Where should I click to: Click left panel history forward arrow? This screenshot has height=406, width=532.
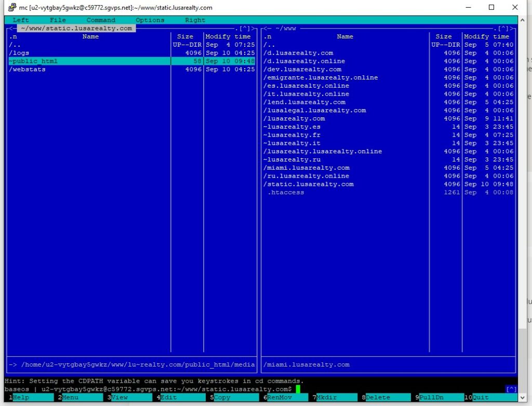pos(253,29)
